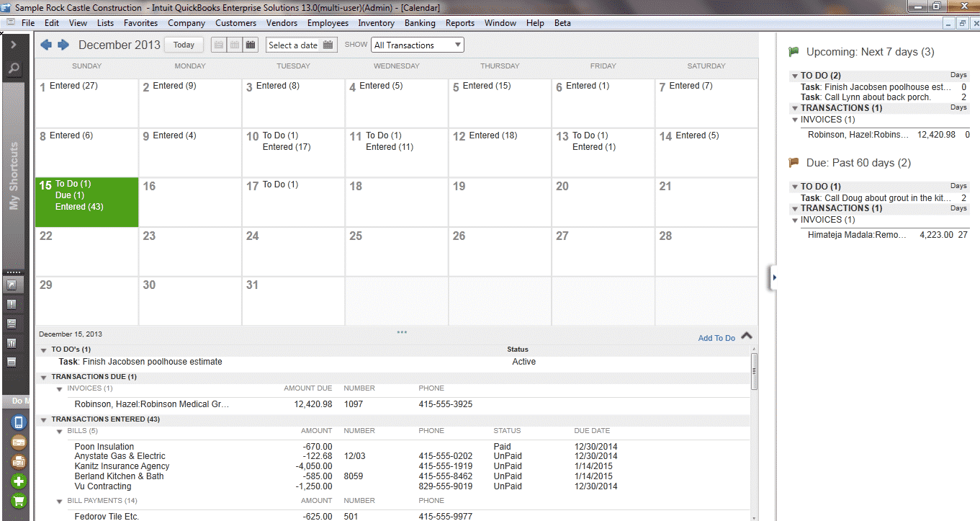Viewport: 980px width, 521px height.
Task: Collapse the TRANSACTIONS ENTERED (43) section
Action: point(45,419)
